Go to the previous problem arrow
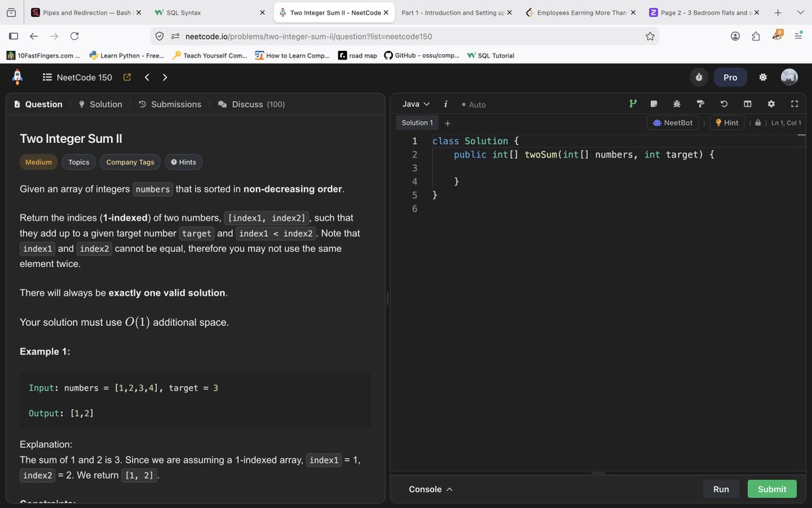 pos(147,77)
